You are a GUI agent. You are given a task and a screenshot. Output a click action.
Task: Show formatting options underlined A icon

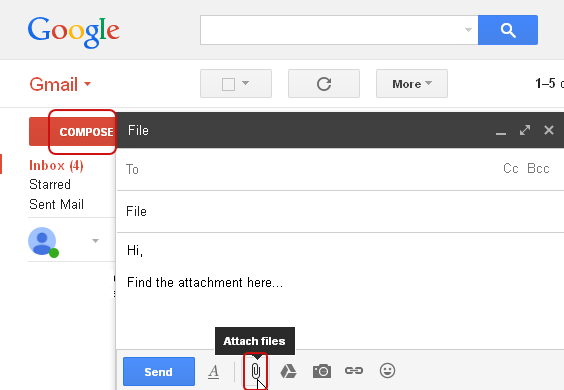click(x=214, y=371)
